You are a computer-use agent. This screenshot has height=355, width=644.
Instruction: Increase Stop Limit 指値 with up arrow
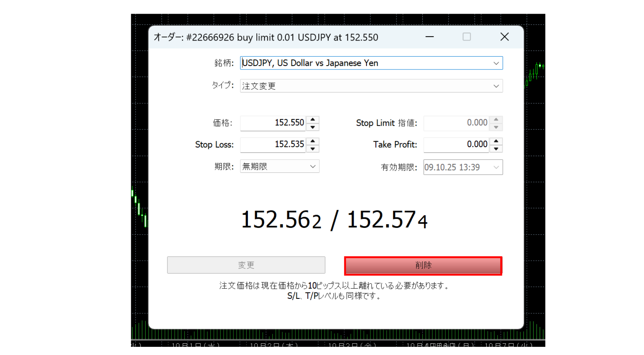tap(496, 120)
